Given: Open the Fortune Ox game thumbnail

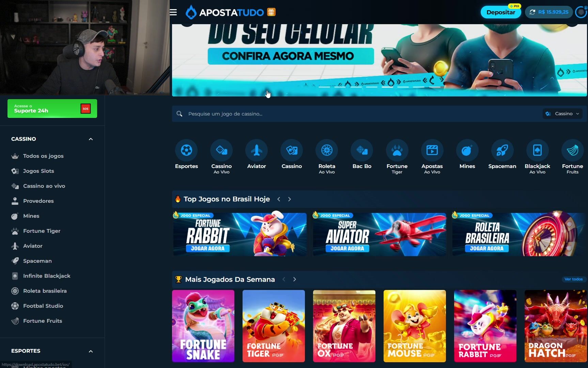Looking at the screenshot, I should pos(344,326).
